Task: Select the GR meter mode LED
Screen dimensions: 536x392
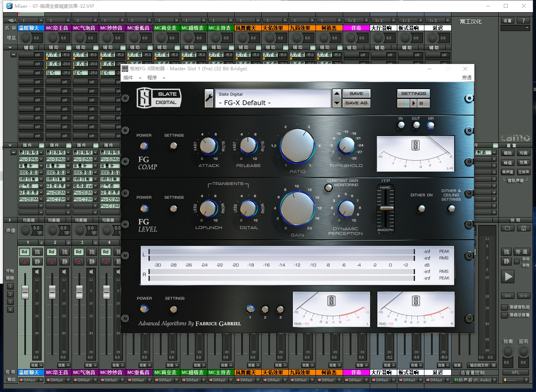Action: pyautogui.click(x=431, y=125)
